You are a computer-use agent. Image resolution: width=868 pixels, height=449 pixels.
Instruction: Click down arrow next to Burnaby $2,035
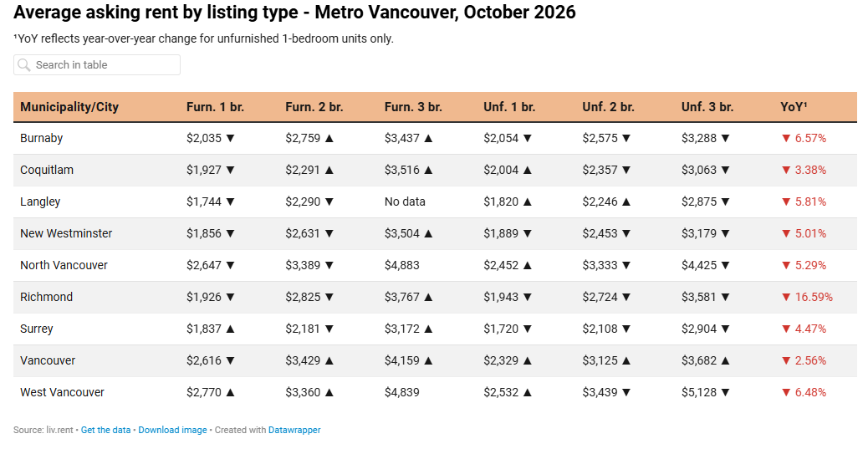pos(230,139)
